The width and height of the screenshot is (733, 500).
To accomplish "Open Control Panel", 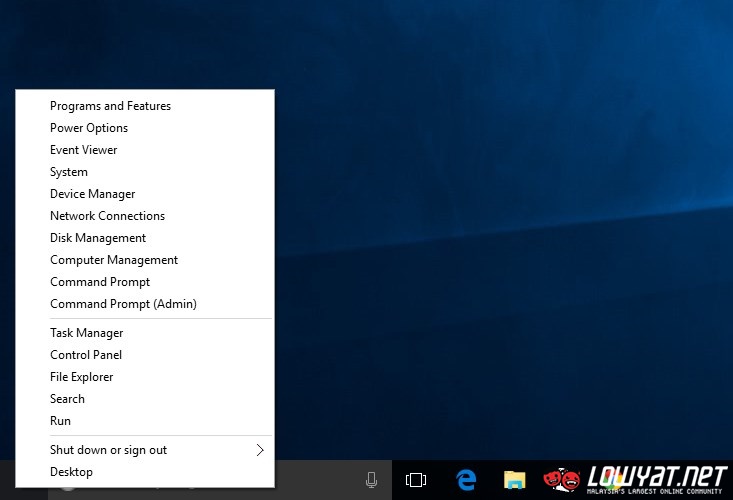I will point(86,355).
